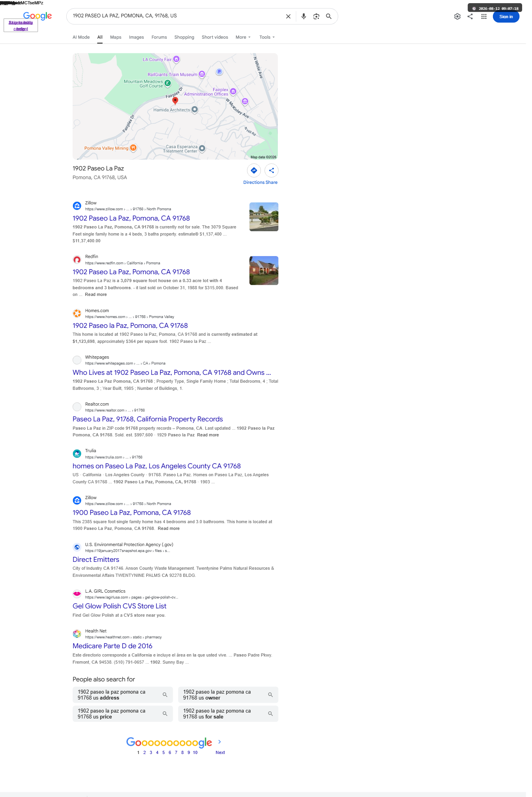Screen dimensions: 532x797
Task: Open Redfin 1902 Paseo La Paz result
Action: point(131,272)
